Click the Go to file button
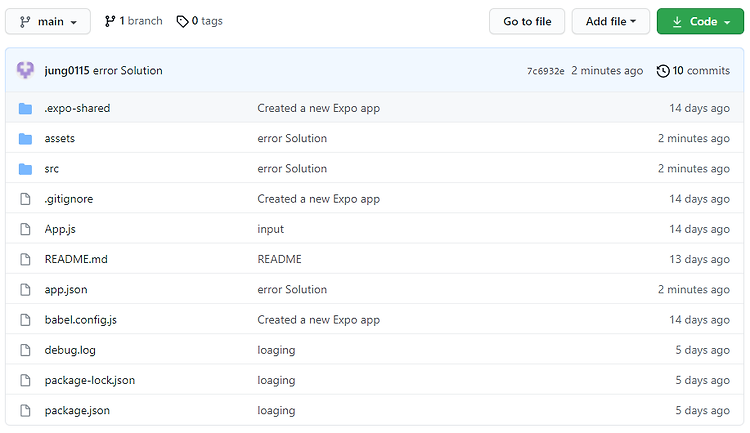Image resolution: width=750 pixels, height=433 pixels. [x=527, y=22]
